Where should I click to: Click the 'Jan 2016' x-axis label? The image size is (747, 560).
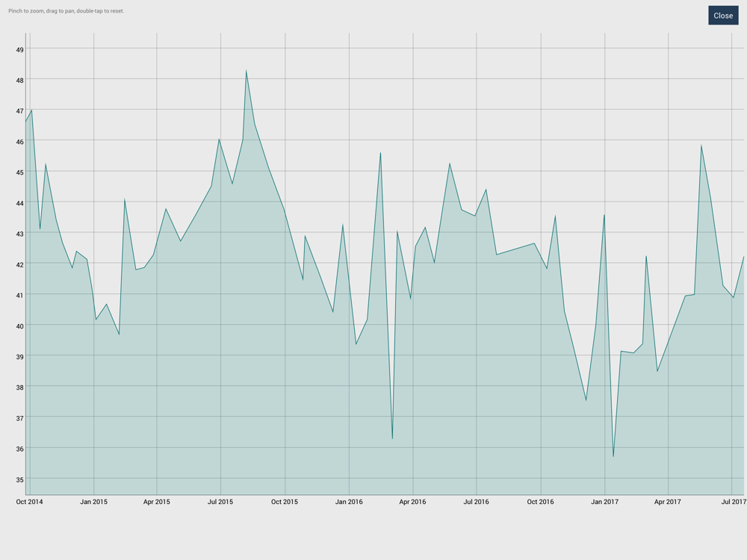click(x=349, y=502)
